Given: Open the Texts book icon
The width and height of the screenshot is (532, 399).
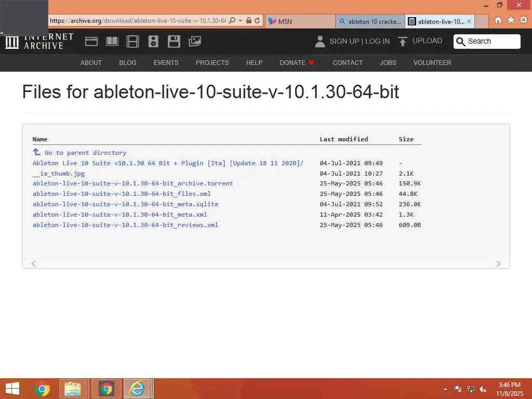Looking at the screenshot, I should pos(112,42).
